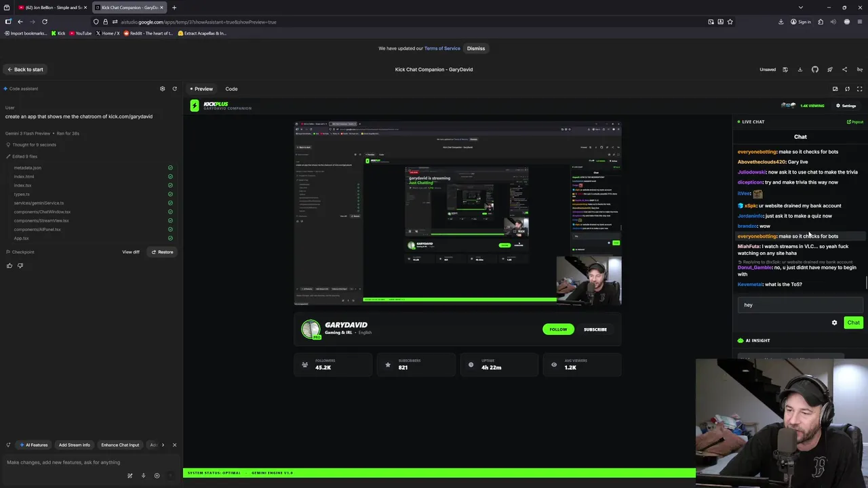Open services/geminiService.ts file entry

coord(39,203)
